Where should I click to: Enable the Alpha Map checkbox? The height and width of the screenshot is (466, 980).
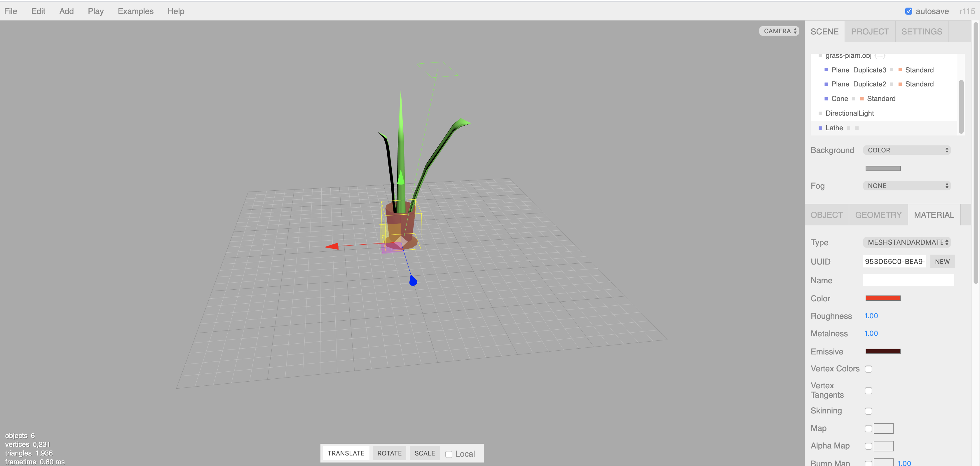[868, 446]
